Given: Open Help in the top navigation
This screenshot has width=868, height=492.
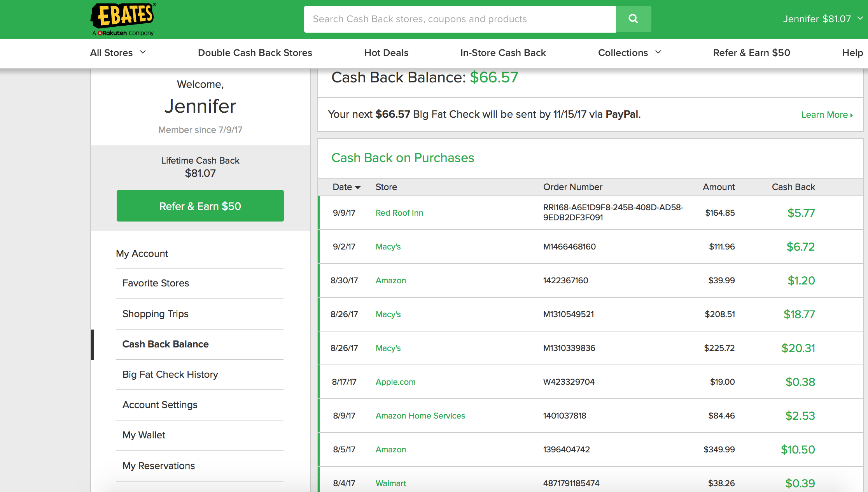Looking at the screenshot, I should (x=852, y=53).
